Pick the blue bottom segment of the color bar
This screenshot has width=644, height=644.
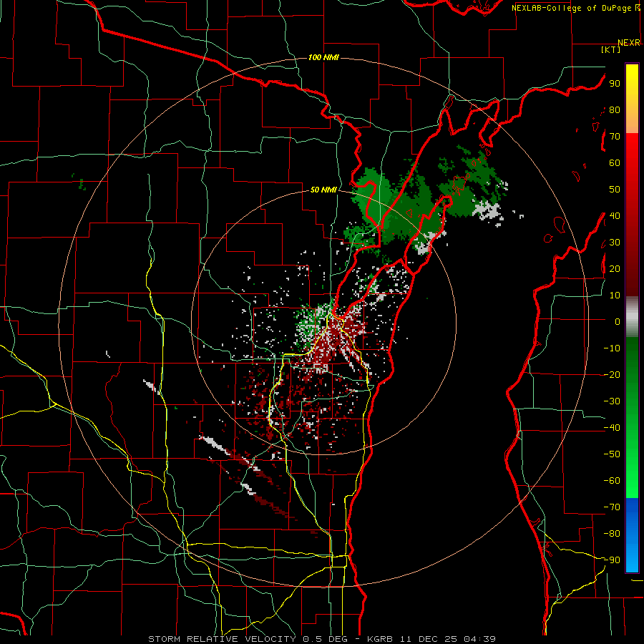coord(632,535)
